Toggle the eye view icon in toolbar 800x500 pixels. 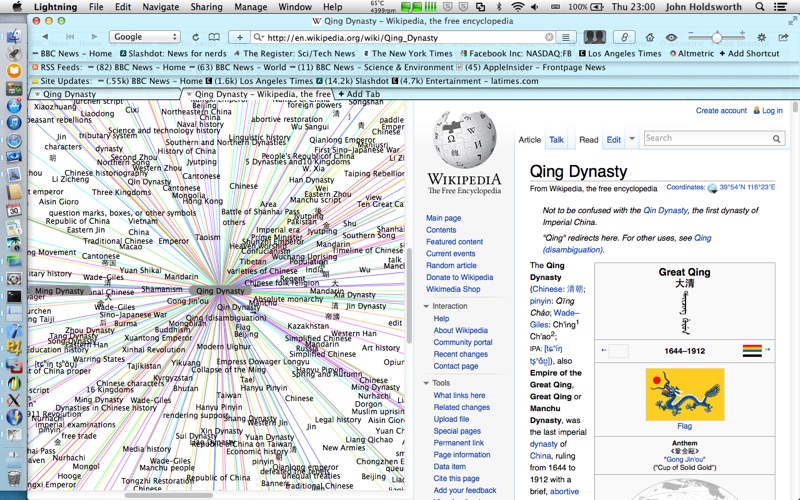(x=671, y=37)
